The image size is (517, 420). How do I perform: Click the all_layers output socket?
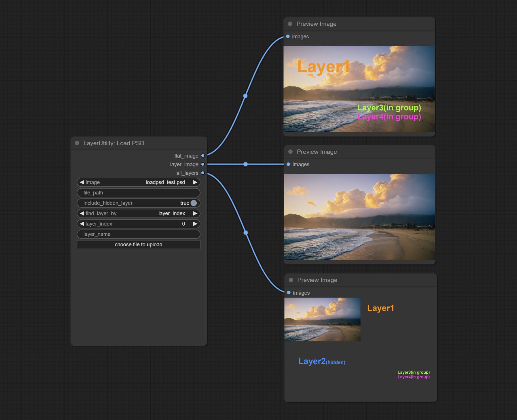[203, 173]
